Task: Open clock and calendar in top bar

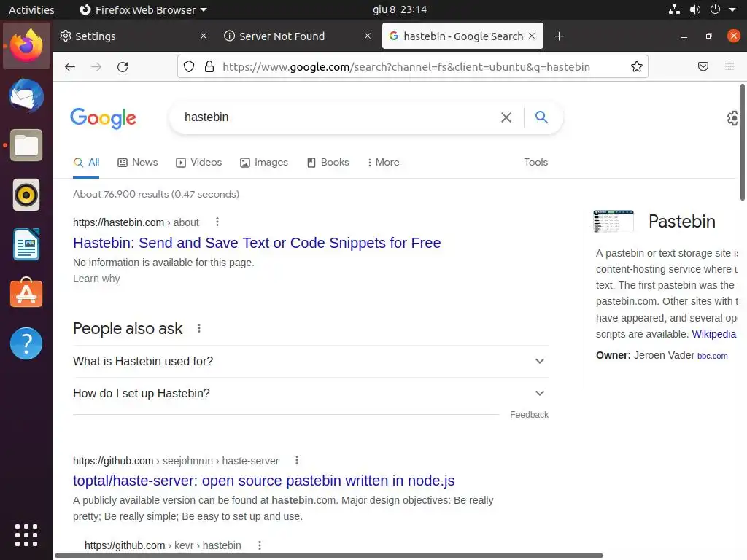Action: pos(400,9)
